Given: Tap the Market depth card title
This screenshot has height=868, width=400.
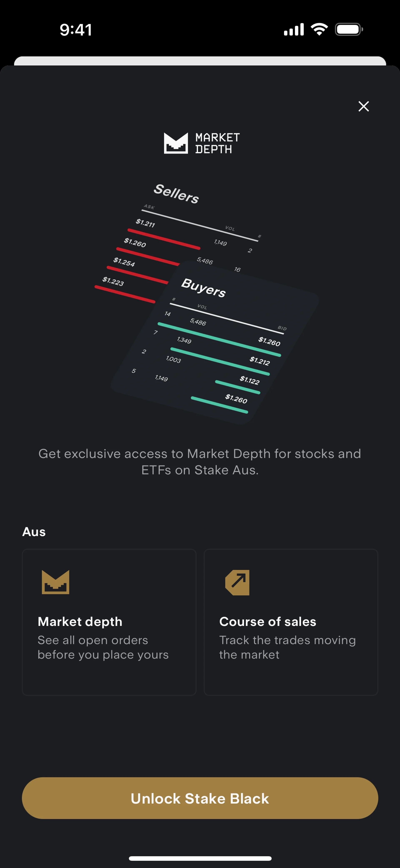Looking at the screenshot, I should (x=80, y=622).
